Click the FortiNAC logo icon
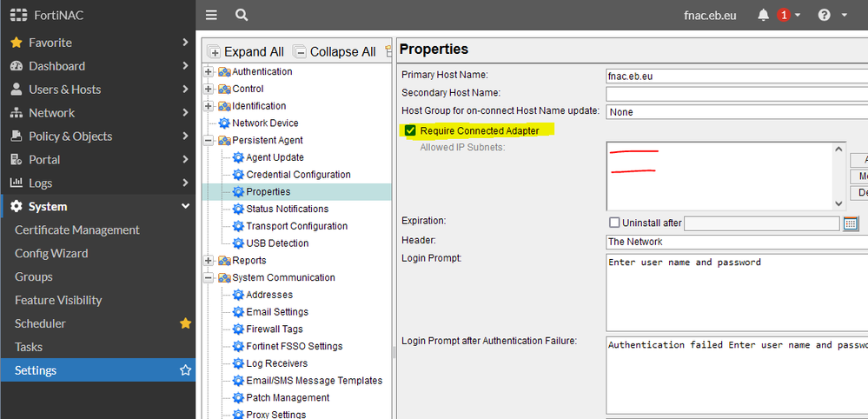Screen dimensions: 868x419 (x=18, y=16)
